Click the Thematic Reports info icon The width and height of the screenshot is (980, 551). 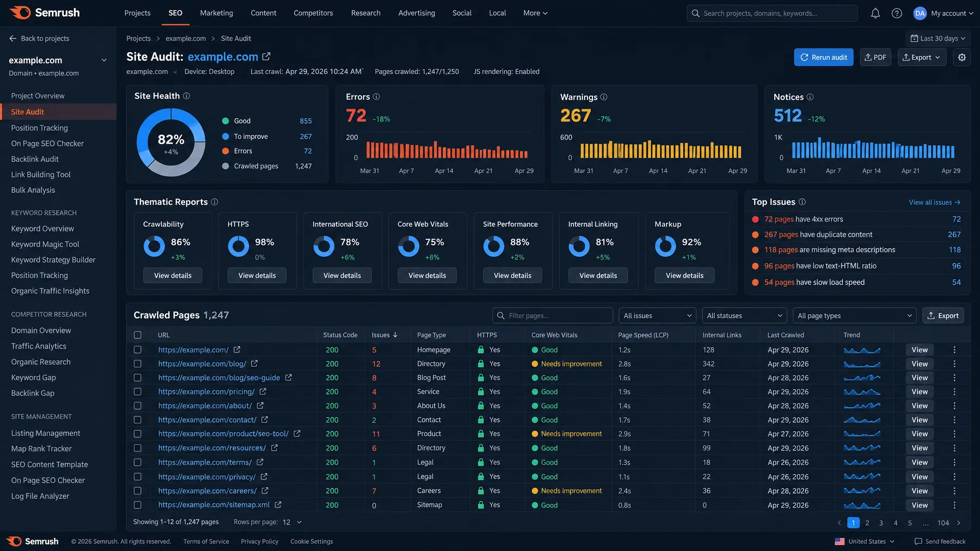(215, 202)
